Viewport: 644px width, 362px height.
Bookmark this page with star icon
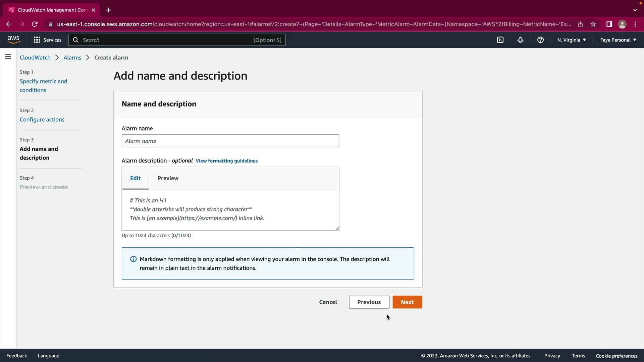[x=593, y=24]
